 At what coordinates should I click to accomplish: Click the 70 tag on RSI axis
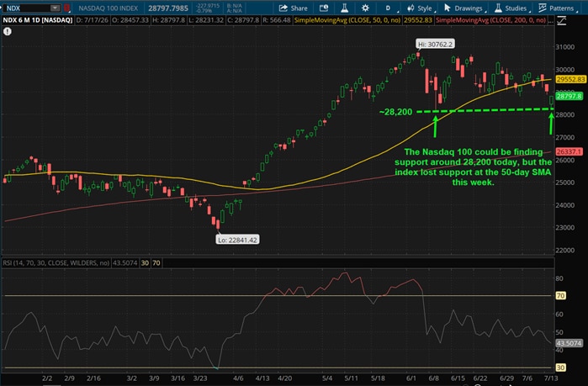(x=560, y=296)
